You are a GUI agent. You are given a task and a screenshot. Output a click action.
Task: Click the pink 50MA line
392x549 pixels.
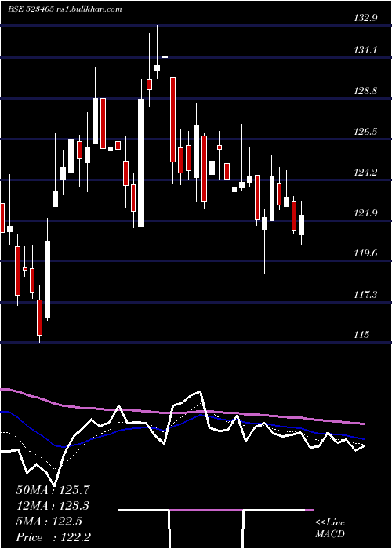(x=183, y=413)
